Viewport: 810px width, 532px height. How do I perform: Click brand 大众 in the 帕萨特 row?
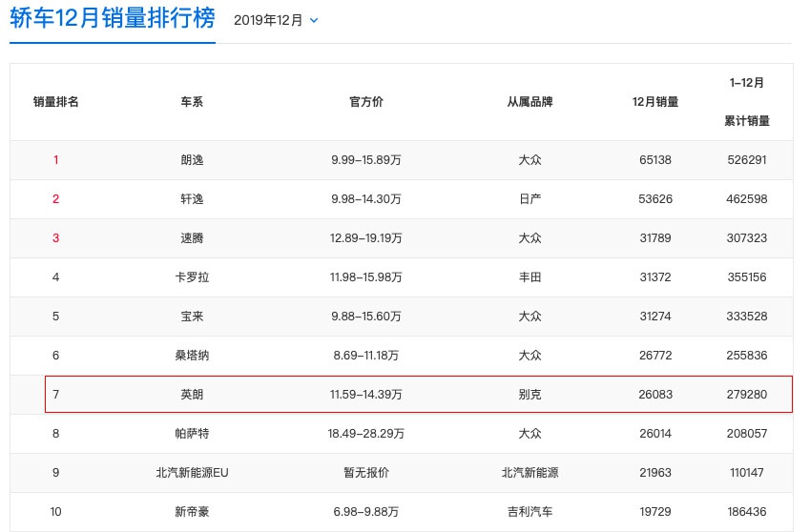[x=530, y=434]
